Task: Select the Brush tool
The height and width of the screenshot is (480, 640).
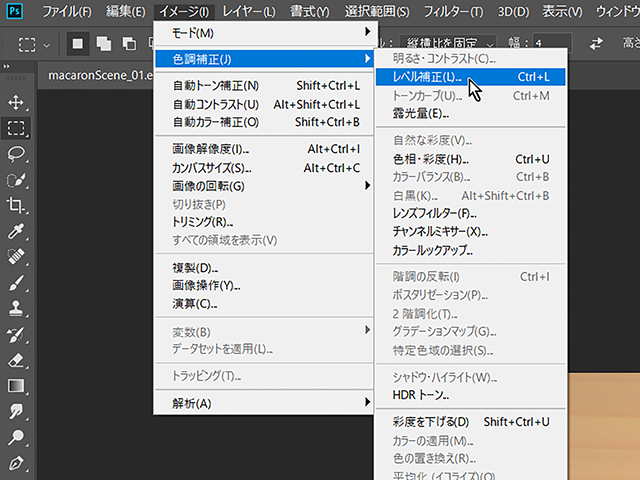Action: click(16, 283)
